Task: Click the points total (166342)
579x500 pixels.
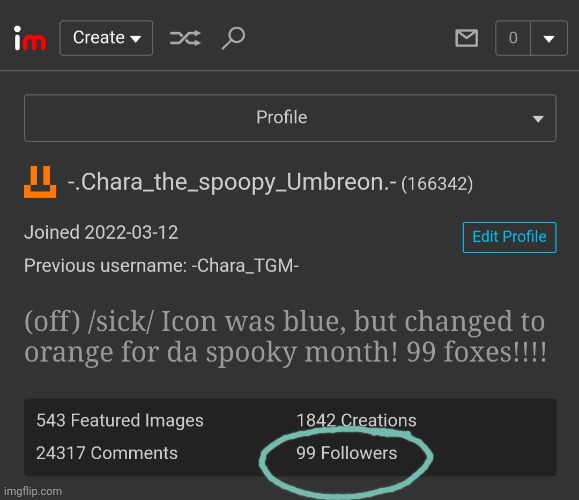Action: tap(437, 184)
